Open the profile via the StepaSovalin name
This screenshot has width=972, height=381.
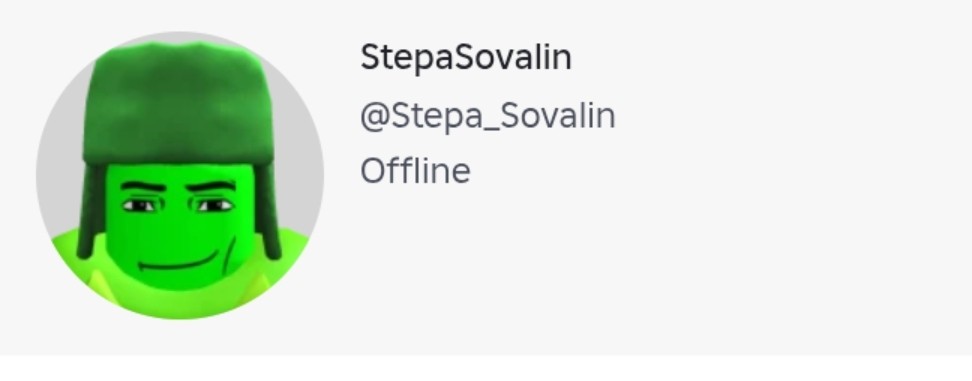(x=466, y=58)
